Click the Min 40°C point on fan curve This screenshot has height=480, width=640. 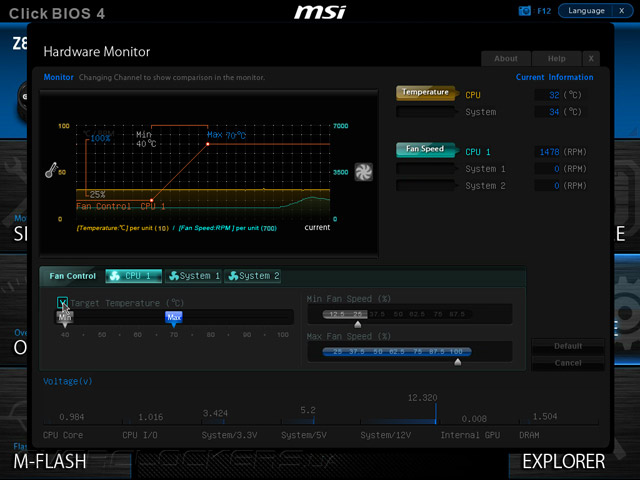[151, 200]
